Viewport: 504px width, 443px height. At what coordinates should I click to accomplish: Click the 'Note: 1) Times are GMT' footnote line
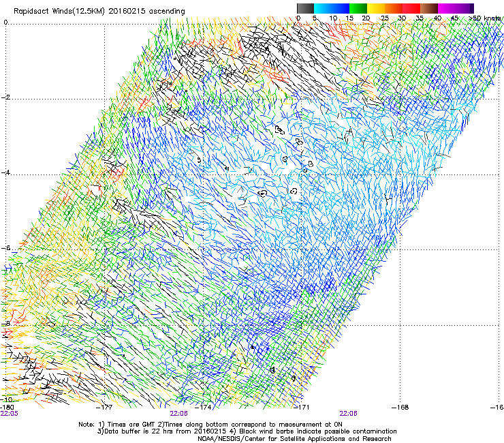[x=210, y=425]
